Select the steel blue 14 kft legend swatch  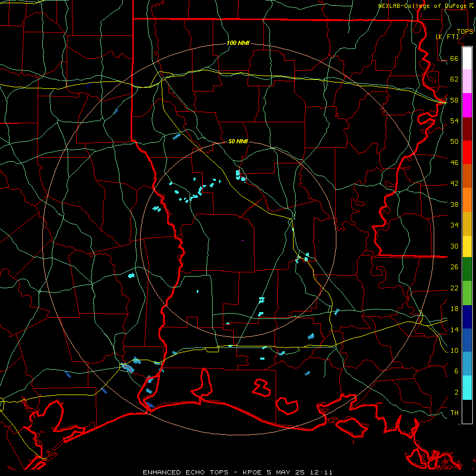click(467, 363)
